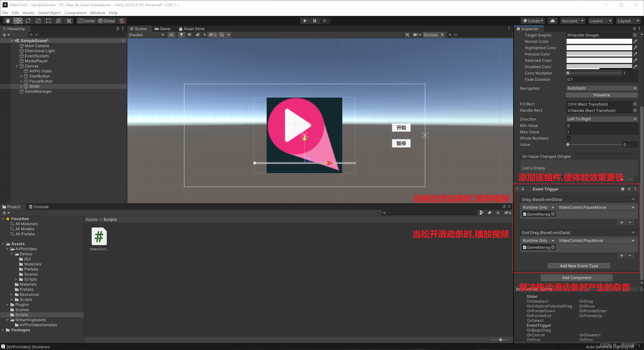Screen dimensions: 644x350
Task: Open the Collab dropdown
Action: [533, 21]
